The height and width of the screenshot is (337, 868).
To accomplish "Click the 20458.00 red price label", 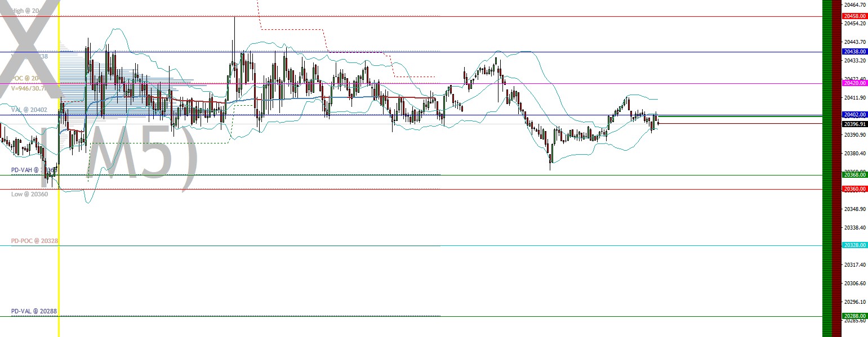I will point(854,16).
